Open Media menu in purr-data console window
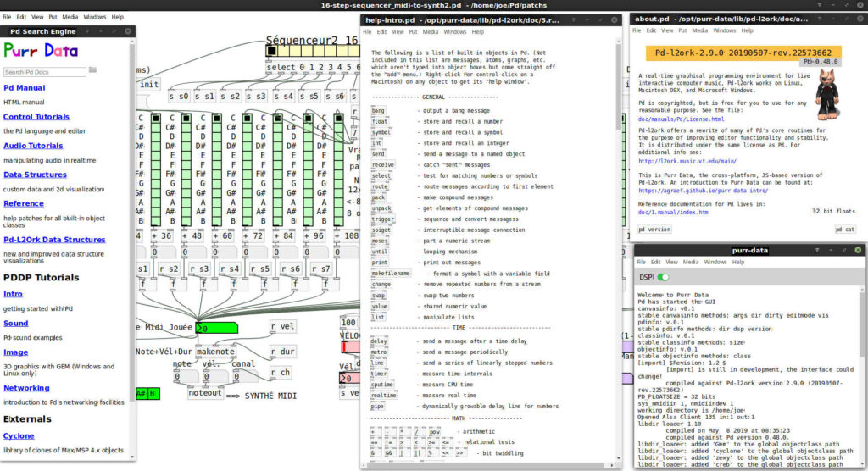868x471 pixels. (690, 262)
